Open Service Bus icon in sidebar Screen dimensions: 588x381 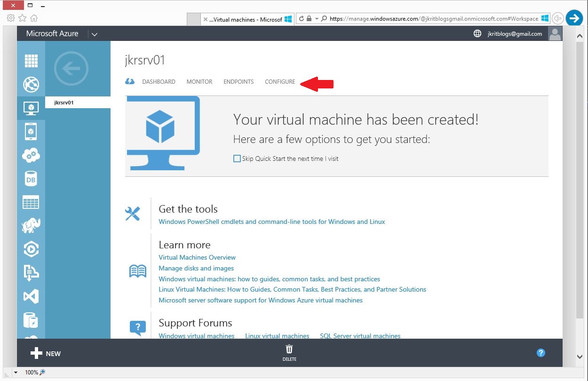tap(31, 273)
